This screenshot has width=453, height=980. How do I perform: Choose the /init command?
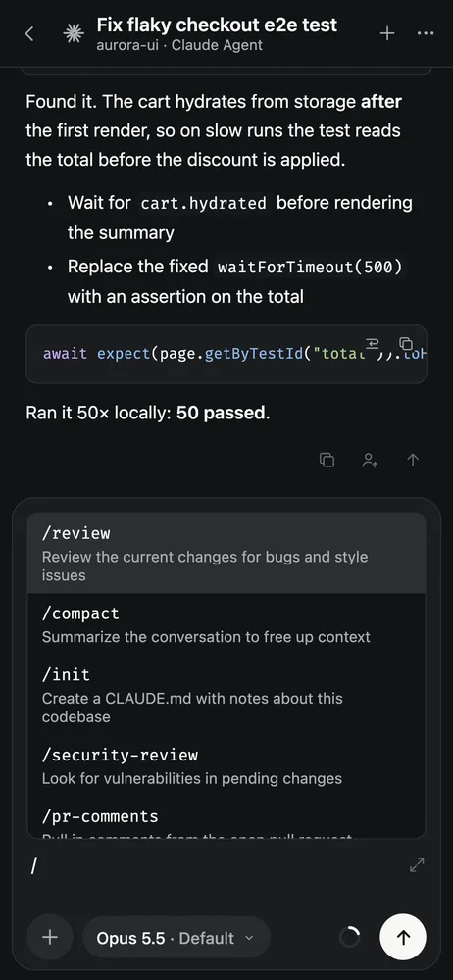[226, 695]
